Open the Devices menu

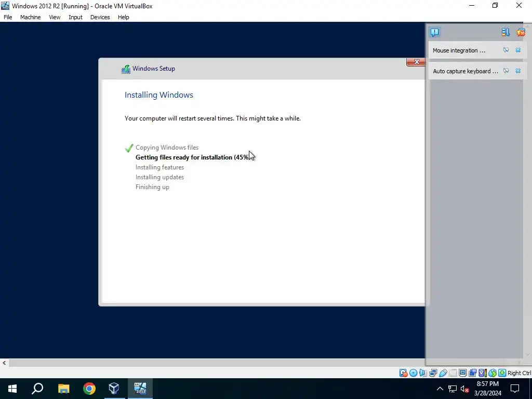100,17
